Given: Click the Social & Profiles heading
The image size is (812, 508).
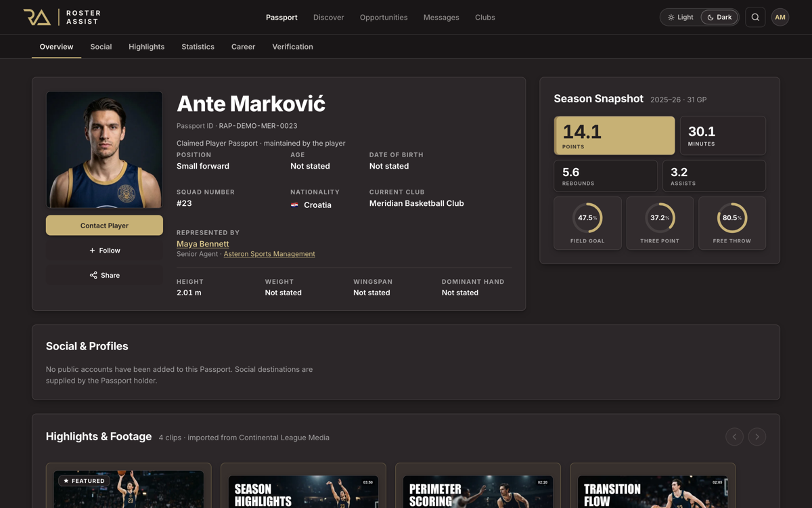Looking at the screenshot, I should [87, 346].
